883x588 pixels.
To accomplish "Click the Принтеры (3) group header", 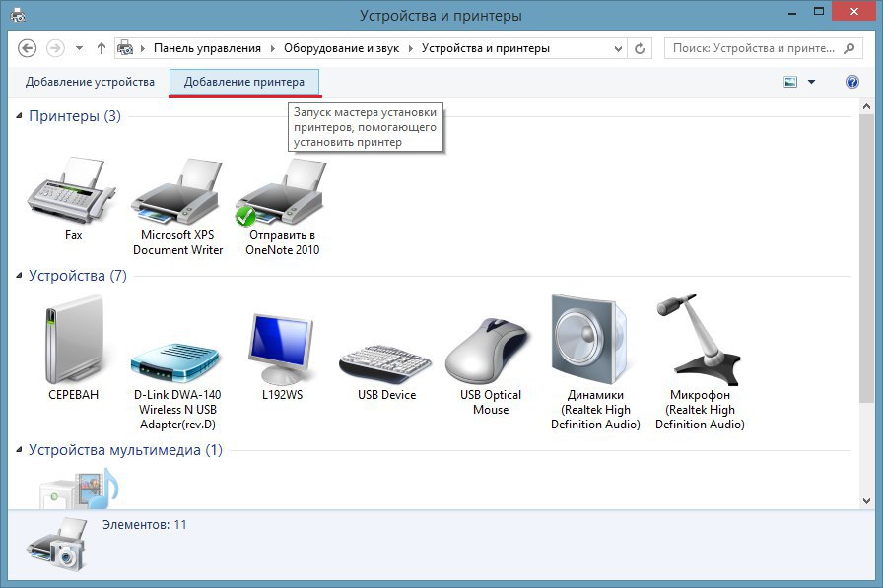I will (x=75, y=116).
